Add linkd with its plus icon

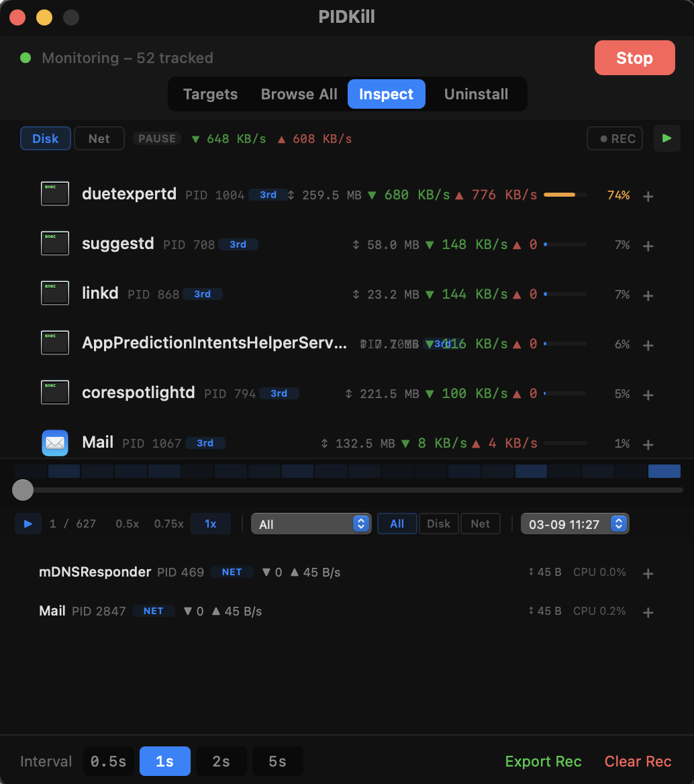coord(648,295)
